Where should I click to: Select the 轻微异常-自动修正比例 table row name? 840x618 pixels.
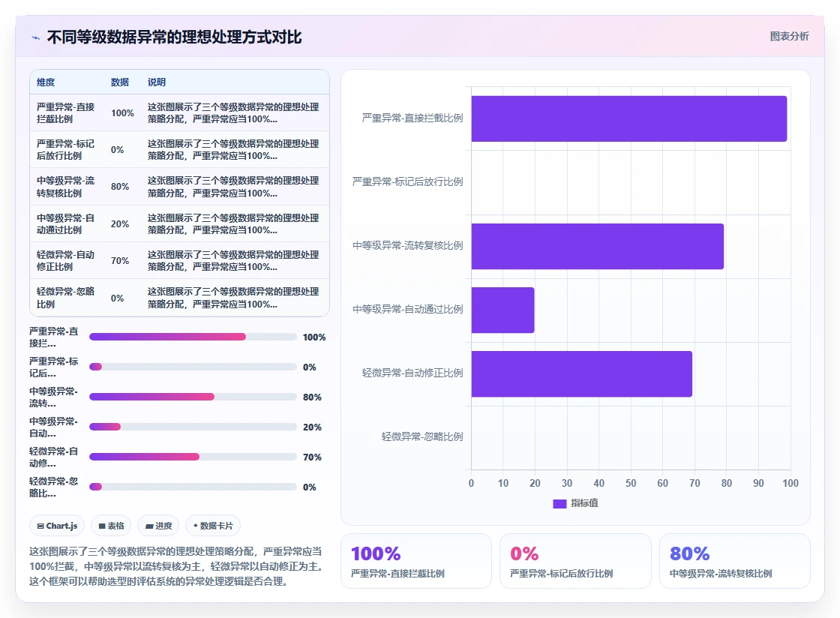click(x=65, y=261)
